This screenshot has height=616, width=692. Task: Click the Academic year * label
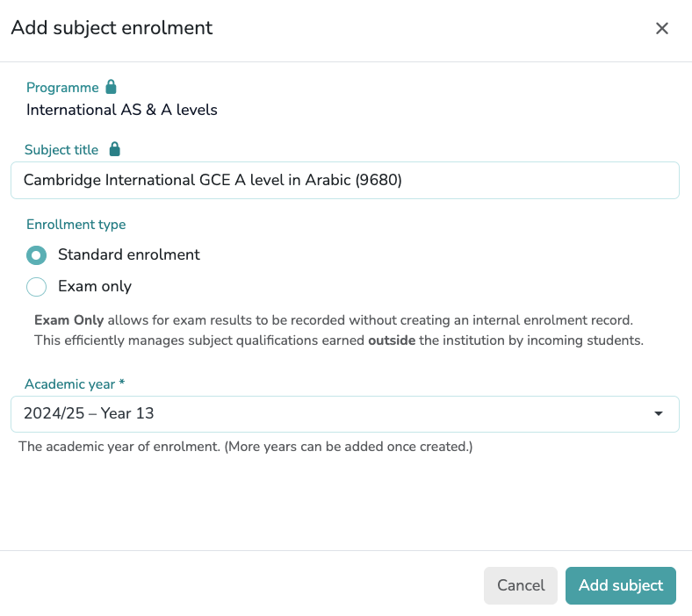75,384
